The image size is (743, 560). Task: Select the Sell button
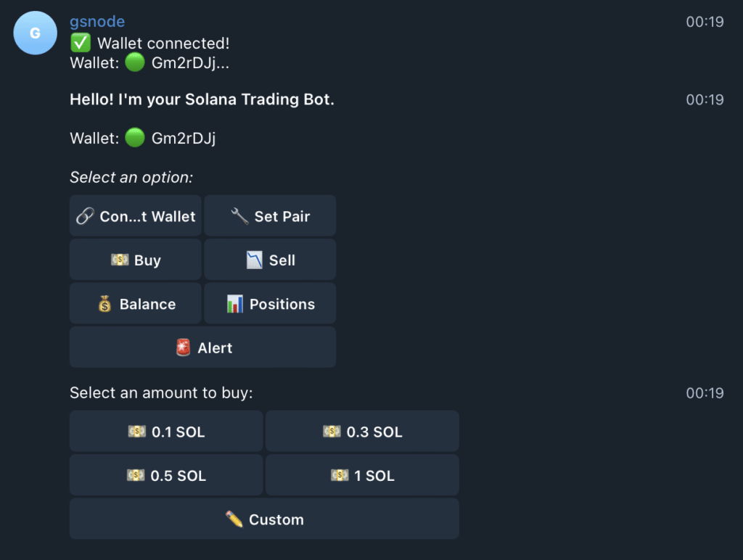coord(270,260)
